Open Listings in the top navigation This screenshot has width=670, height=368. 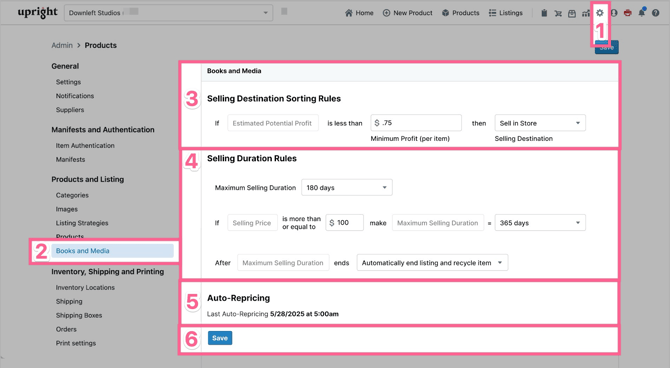tap(505, 13)
